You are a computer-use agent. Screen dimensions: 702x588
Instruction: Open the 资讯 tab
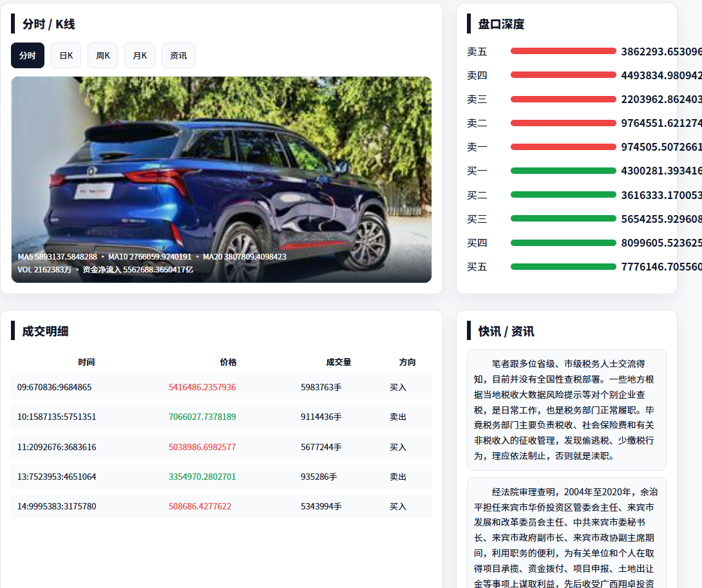pyautogui.click(x=178, y=55)
